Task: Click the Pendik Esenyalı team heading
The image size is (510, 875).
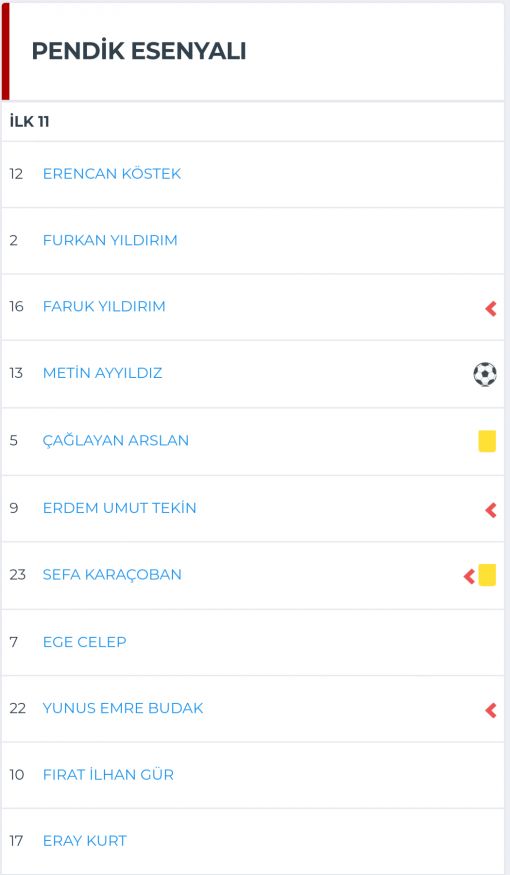Action: pos(138,51)
